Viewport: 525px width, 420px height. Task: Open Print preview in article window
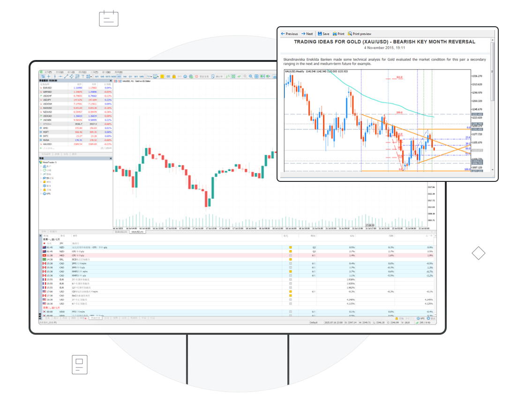pos(359,34)
